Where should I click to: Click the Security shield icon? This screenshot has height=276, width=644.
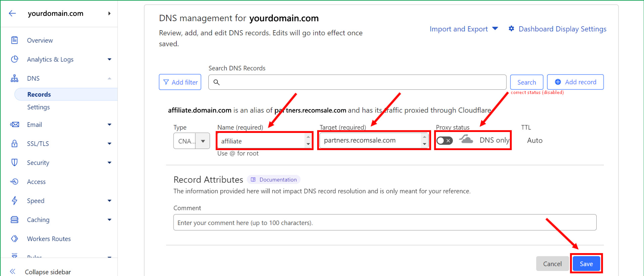pyautogui.click(x=14, y=163)
